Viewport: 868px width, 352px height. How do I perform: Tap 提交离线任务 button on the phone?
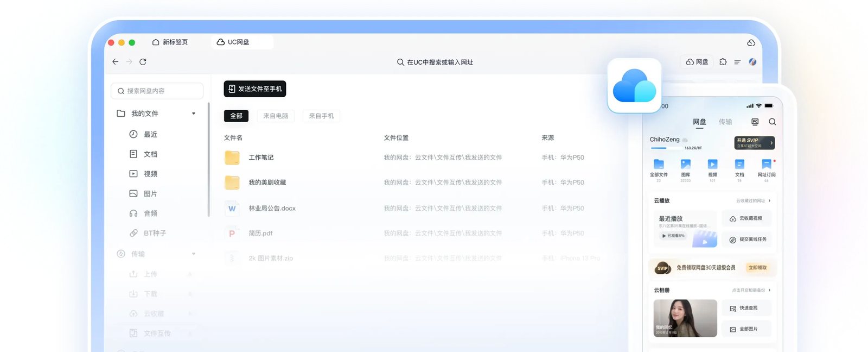tap(746, 240)
